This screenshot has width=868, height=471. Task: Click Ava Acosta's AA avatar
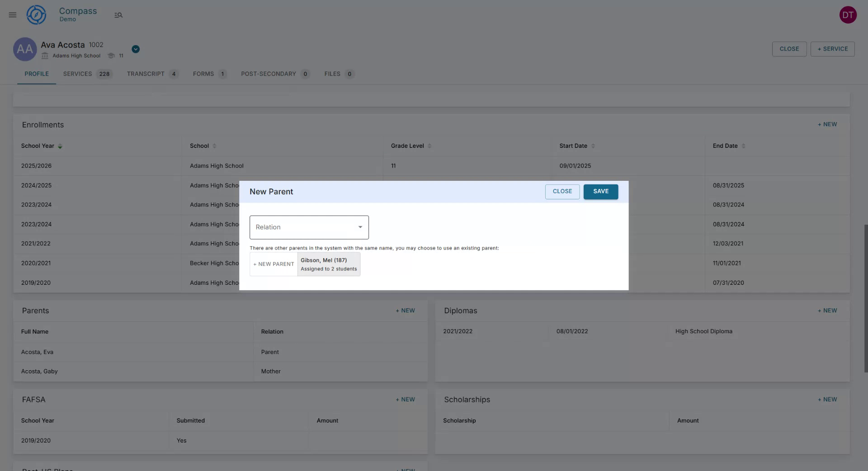(25, 49)
